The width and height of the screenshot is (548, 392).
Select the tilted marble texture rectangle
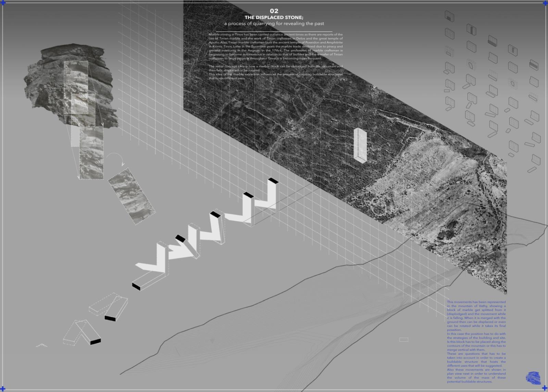tap(132, 196)
